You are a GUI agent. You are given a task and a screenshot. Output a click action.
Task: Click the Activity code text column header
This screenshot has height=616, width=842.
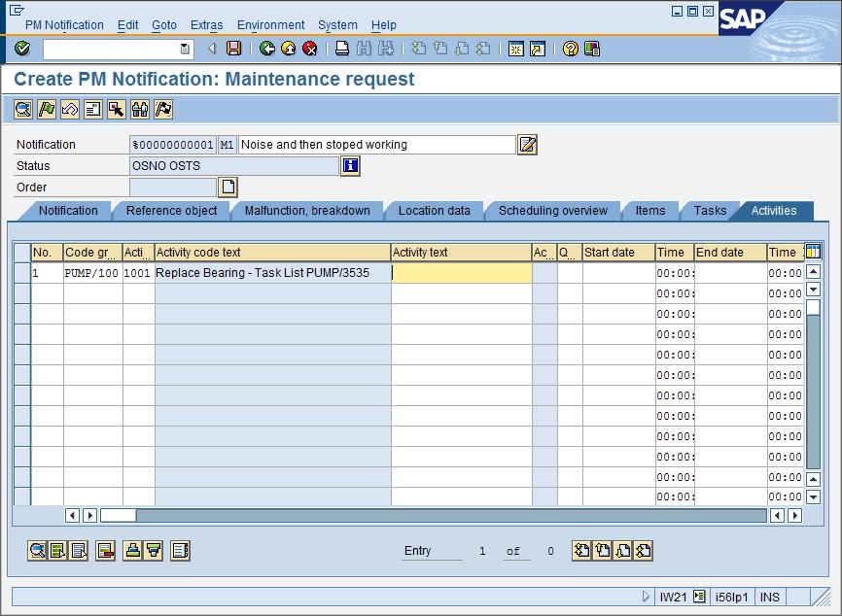tap(272, 253)
